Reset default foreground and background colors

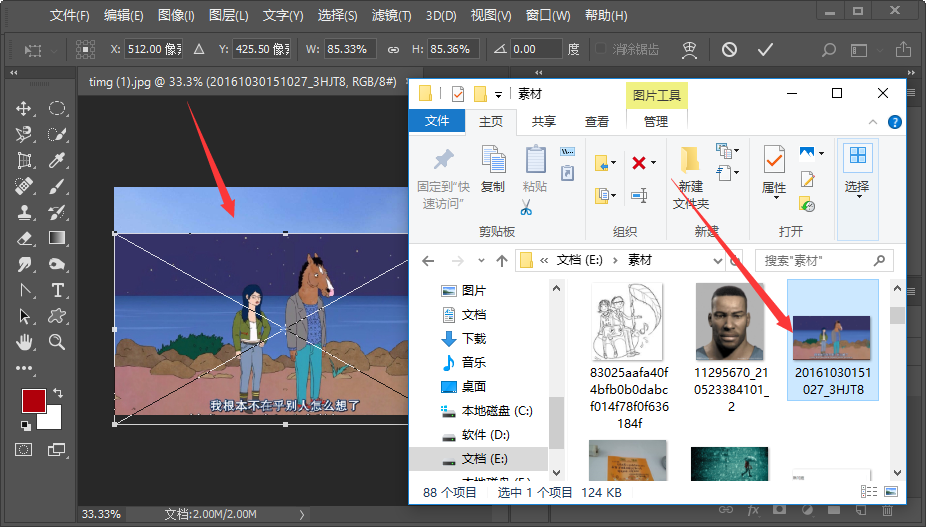[25, 425]
